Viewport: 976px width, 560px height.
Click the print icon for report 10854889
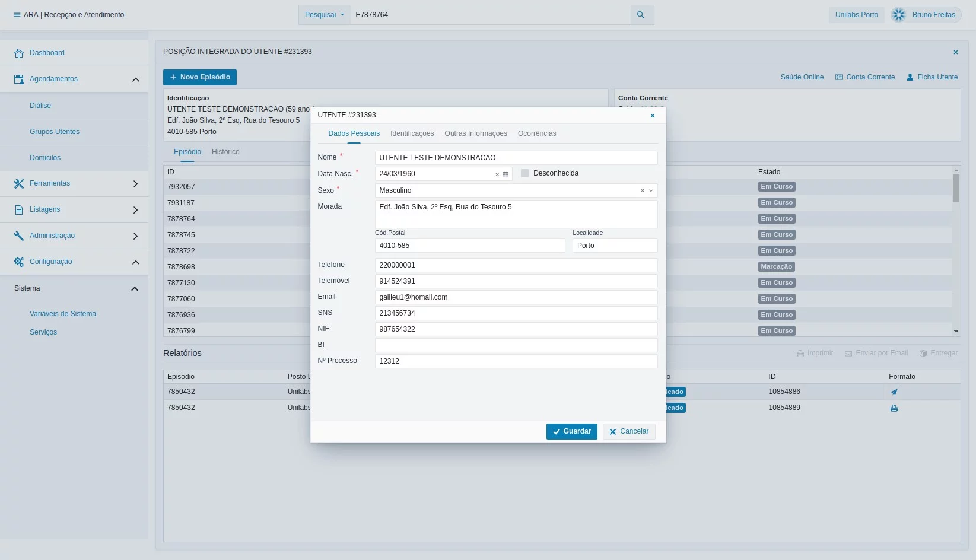(x=894, y=408)
